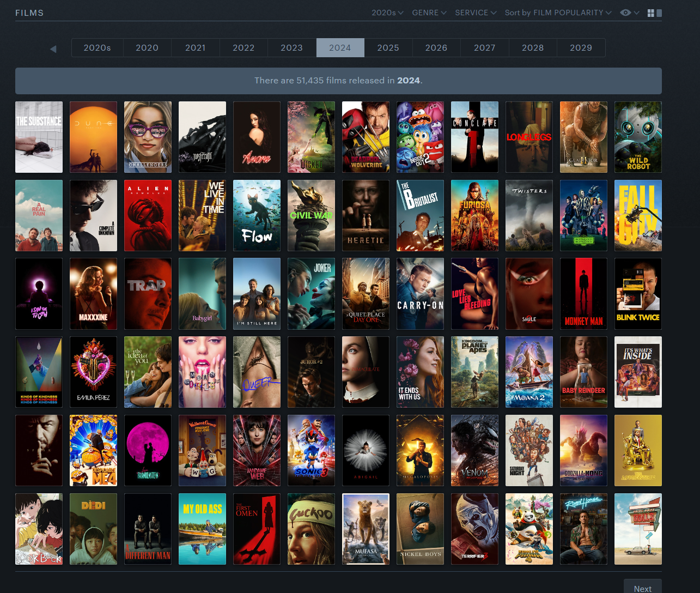Open the I'm Still Here poster
Image resolution: width=700 pixels, height=593 pixels.
click(x=257, y=294)
